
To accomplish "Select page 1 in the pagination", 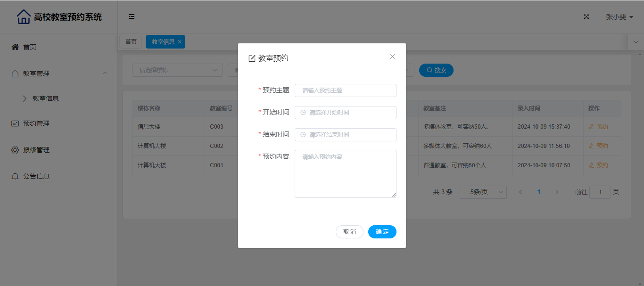I will point(539,192).
